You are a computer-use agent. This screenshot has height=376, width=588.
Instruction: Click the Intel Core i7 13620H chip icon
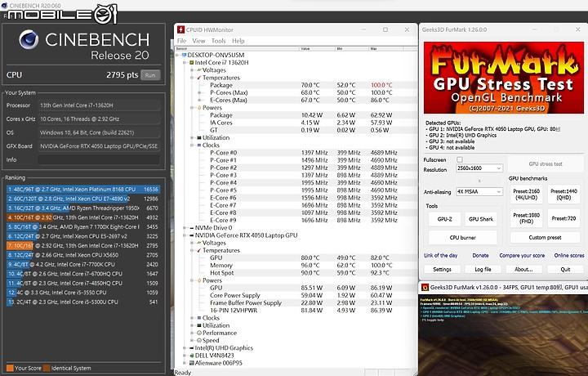(x=191, y=63)
